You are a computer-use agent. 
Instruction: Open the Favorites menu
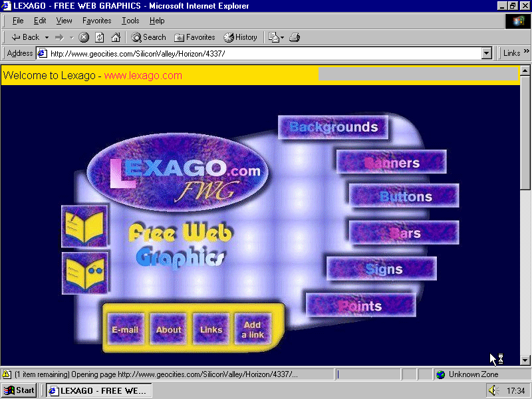coord(96,21)
